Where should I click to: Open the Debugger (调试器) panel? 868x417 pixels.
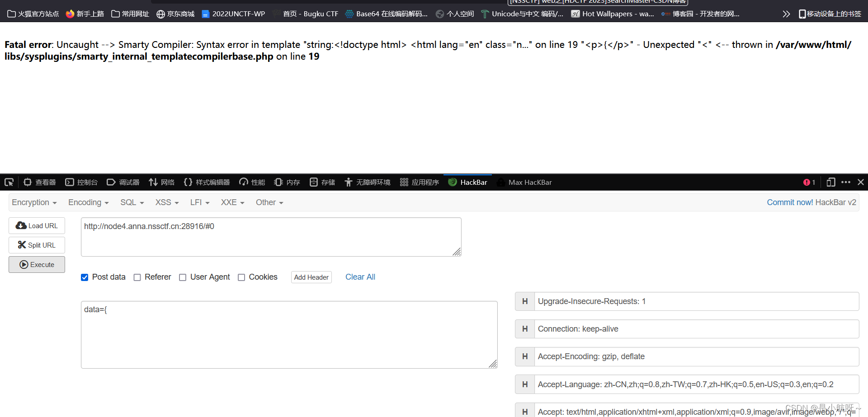tap(123, 182)
